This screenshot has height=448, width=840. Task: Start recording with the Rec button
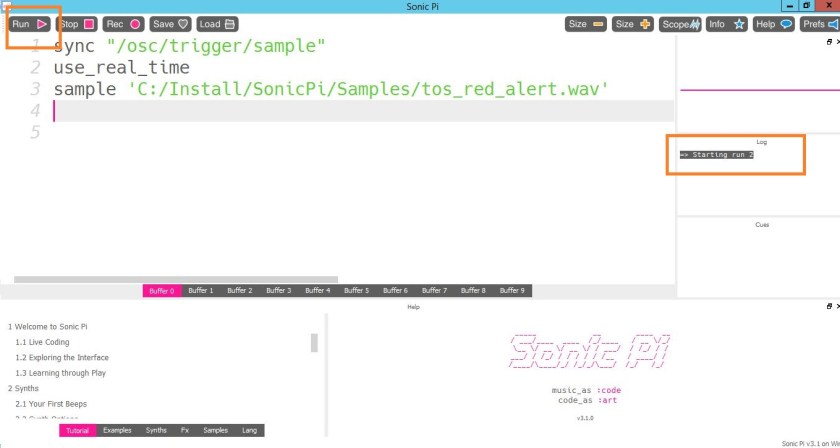[123, 23]
